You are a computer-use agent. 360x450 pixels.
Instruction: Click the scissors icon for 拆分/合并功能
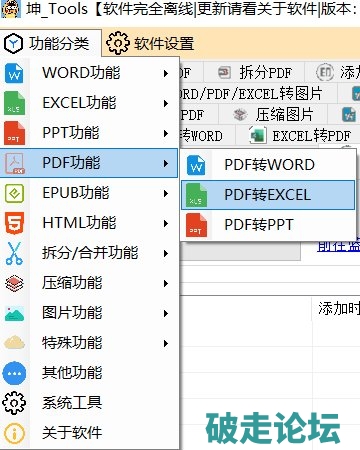[x=14, y=253]
